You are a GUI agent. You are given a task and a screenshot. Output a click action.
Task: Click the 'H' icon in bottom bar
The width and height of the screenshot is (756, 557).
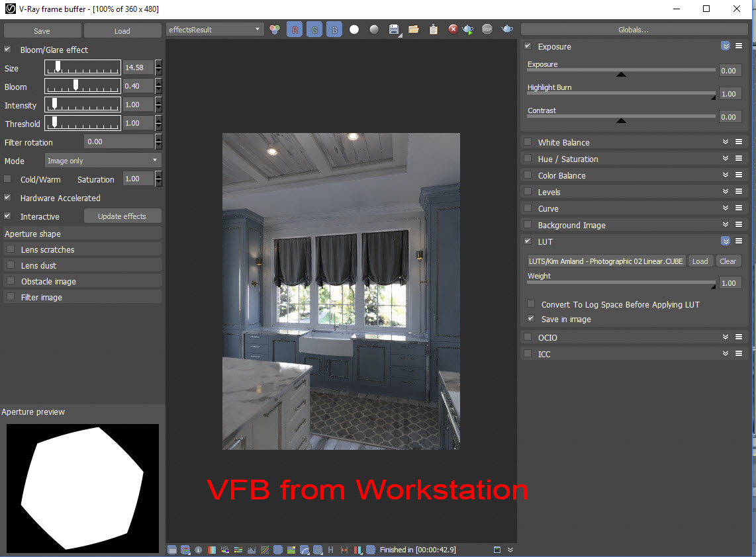point(331,550)
